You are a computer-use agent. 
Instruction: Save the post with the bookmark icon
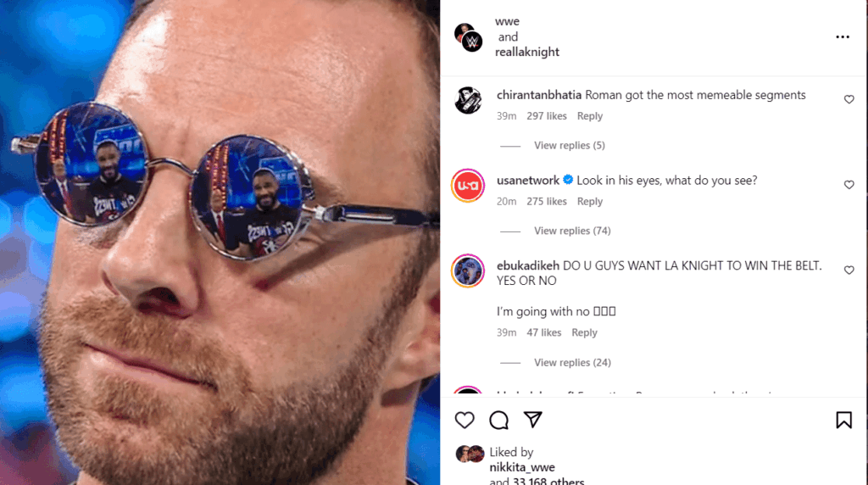click(x=843, y=421)
